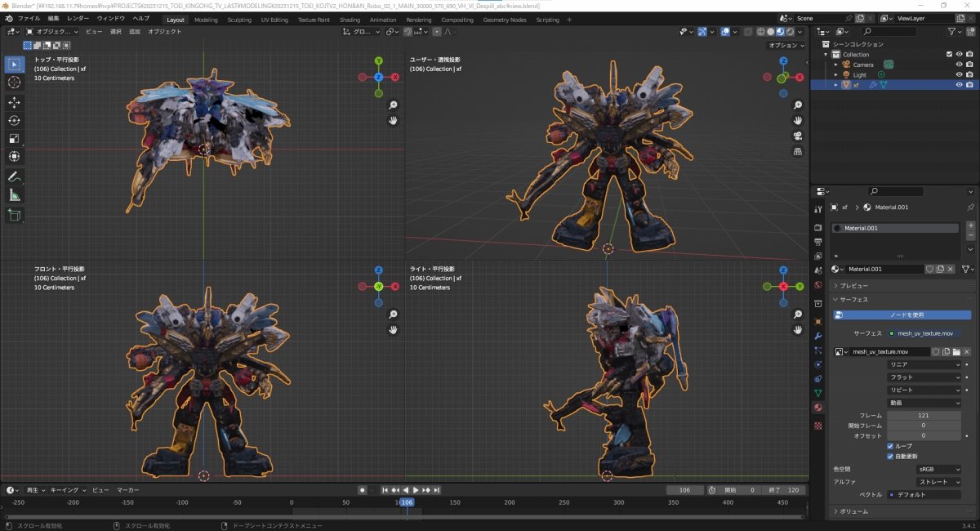
Task: Select the Add Cube tool
Action: coord(15,215)
